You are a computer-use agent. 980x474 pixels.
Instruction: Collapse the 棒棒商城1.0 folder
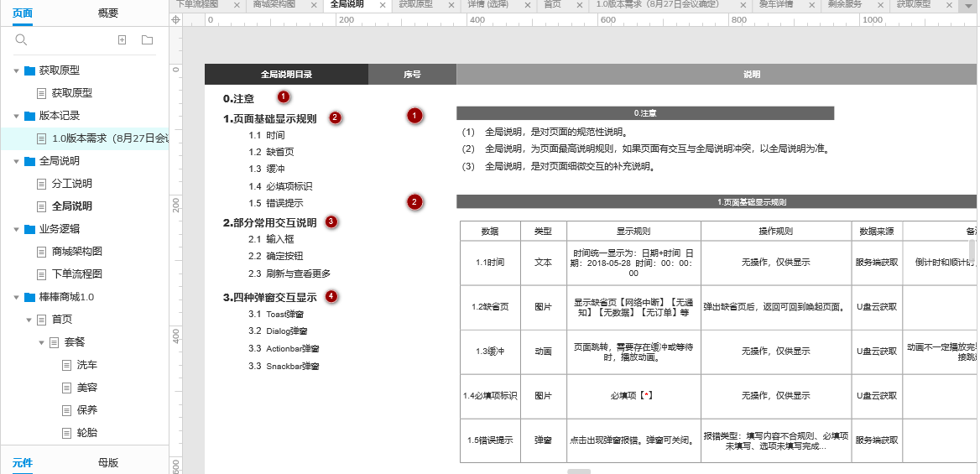coord(16,297)
